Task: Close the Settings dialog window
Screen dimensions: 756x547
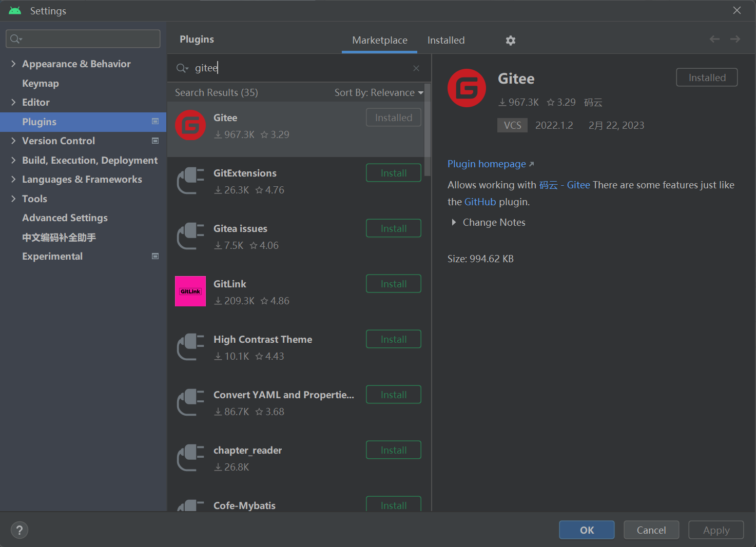Action: coord(737,10)
